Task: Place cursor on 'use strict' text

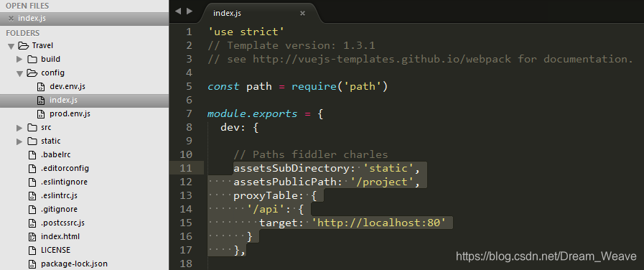Action: click(x=246, y=32)
